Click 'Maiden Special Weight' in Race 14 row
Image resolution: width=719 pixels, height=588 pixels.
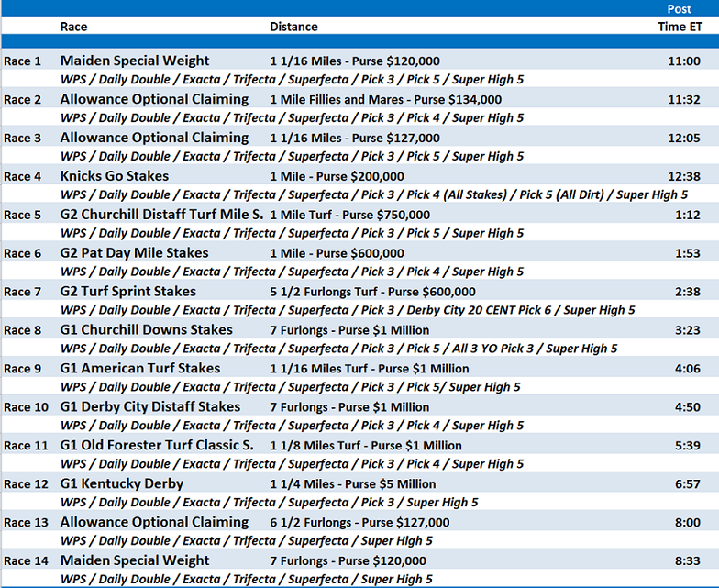tap(134, 561)
